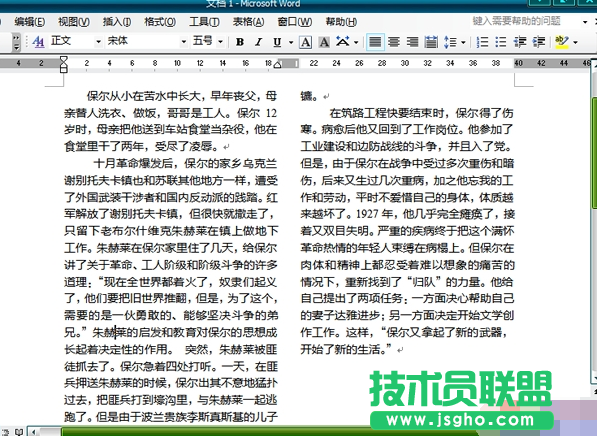
Task: Open the 窗口(W) menu
Action: click(x=295, y=22)
